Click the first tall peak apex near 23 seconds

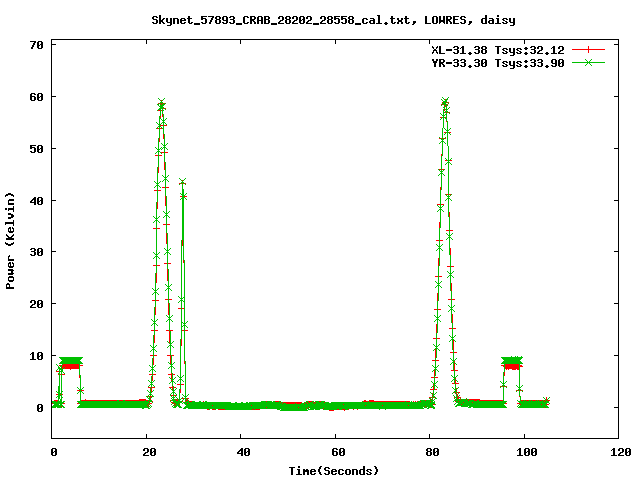pos(161,102)
